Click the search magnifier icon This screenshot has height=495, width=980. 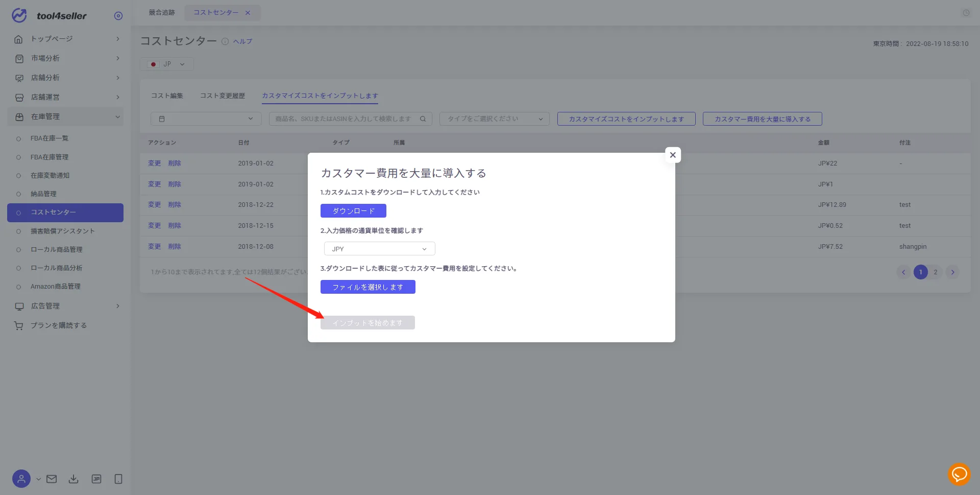[423, 119]
